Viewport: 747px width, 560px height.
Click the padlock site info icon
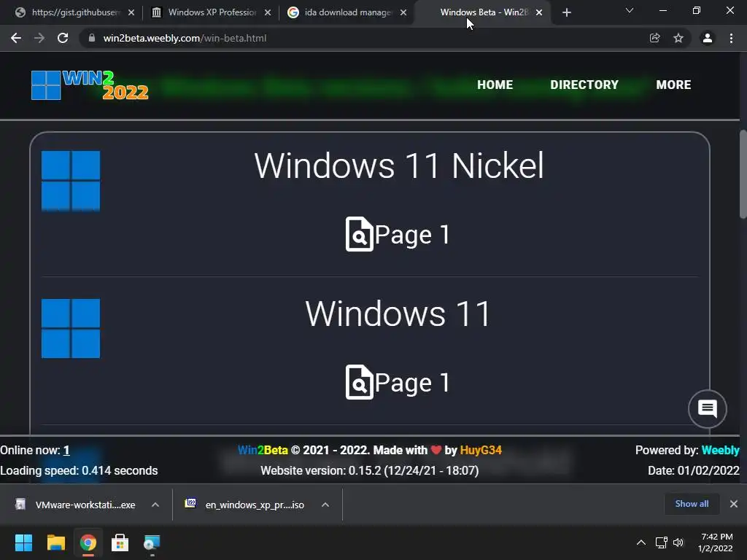(92, 38)
